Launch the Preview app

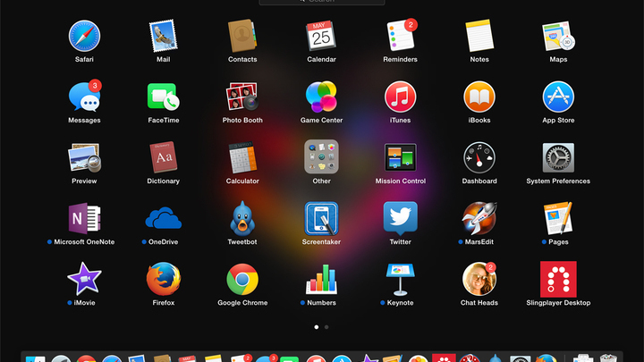84,157
